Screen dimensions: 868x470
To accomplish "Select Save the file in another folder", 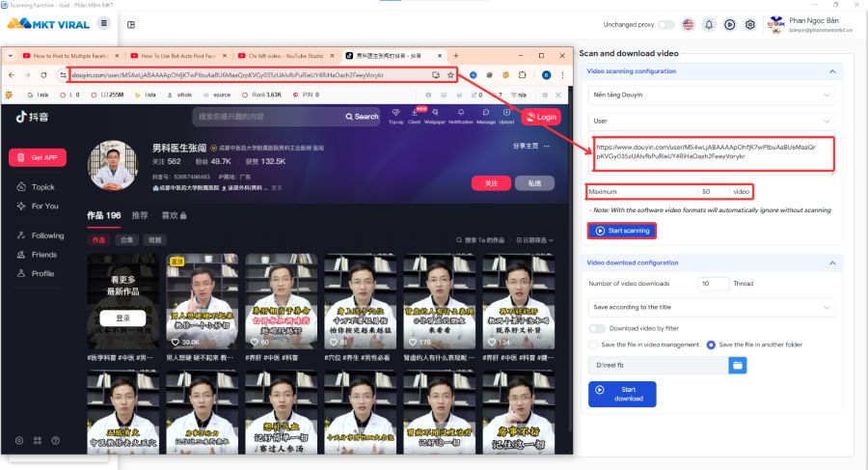I will coord(711,345).
